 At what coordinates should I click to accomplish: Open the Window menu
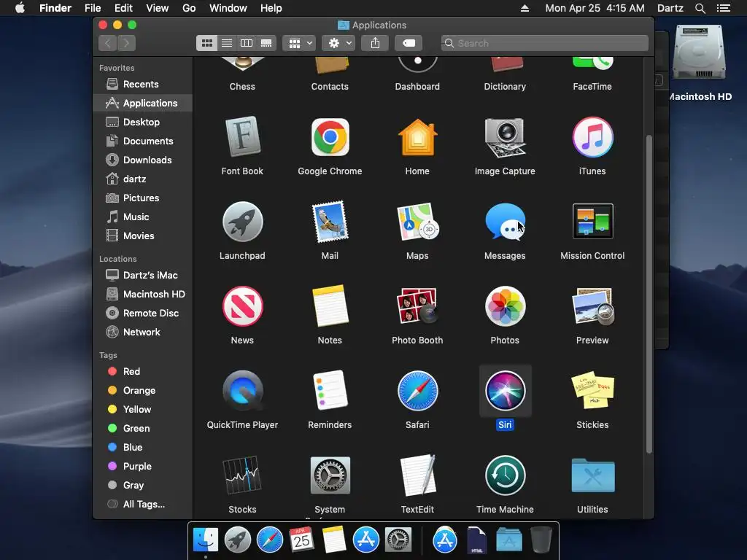[228, 8]
